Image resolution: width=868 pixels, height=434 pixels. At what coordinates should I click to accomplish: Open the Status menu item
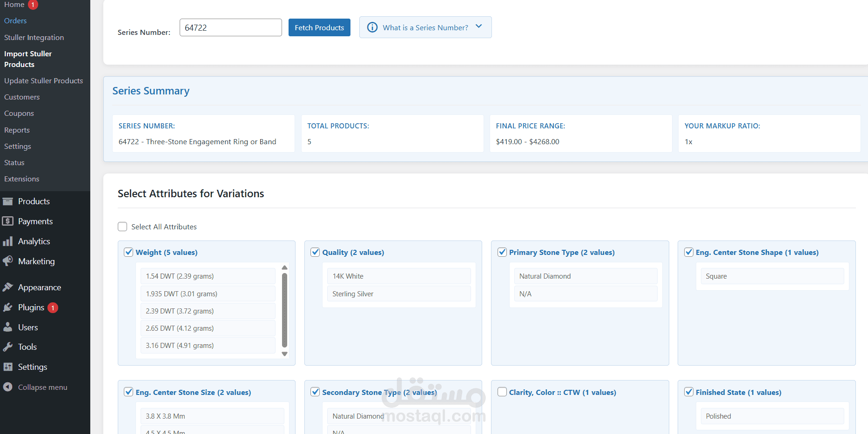coord(14,163)
